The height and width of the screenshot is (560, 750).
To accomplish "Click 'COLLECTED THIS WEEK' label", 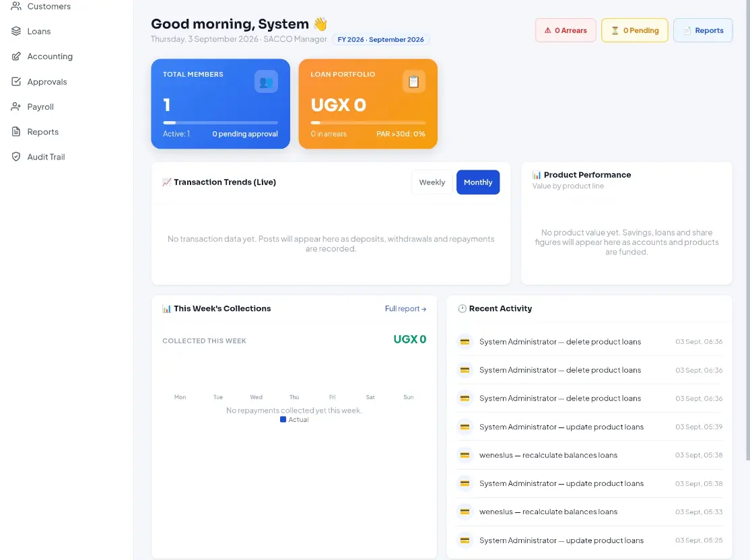I will (204, 341).
